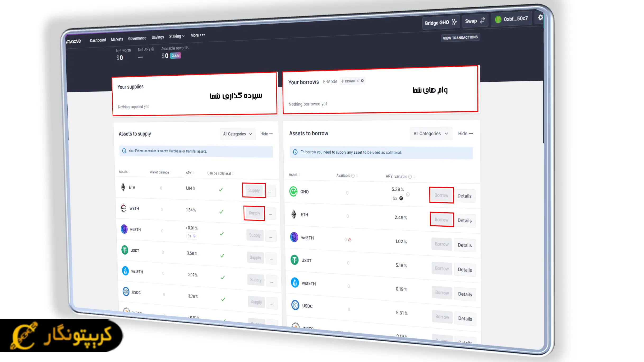This screenshot has width=644, height=362.
Task: Open All Categories dropdown in Assets to supply
Action: click(x=237, y=134)
